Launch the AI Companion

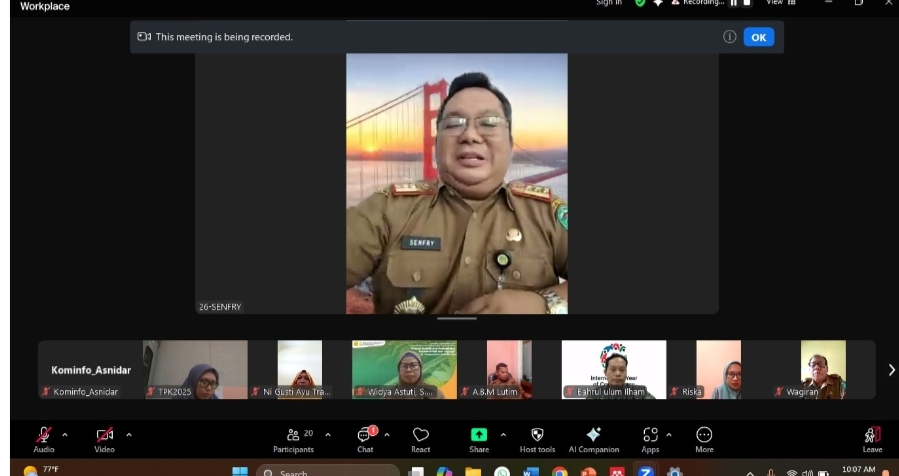click(x=594, y=435)
